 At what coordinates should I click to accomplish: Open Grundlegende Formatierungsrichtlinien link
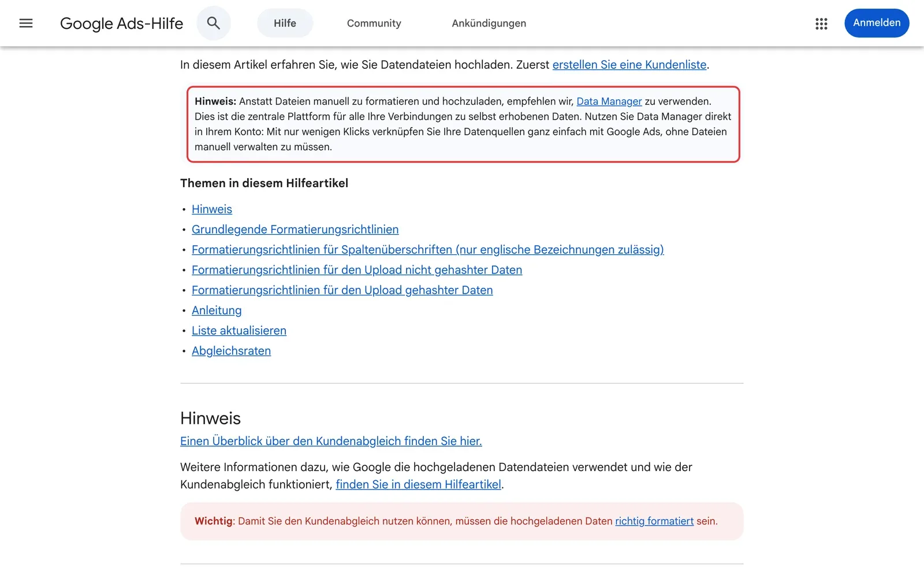pos(295,229)
